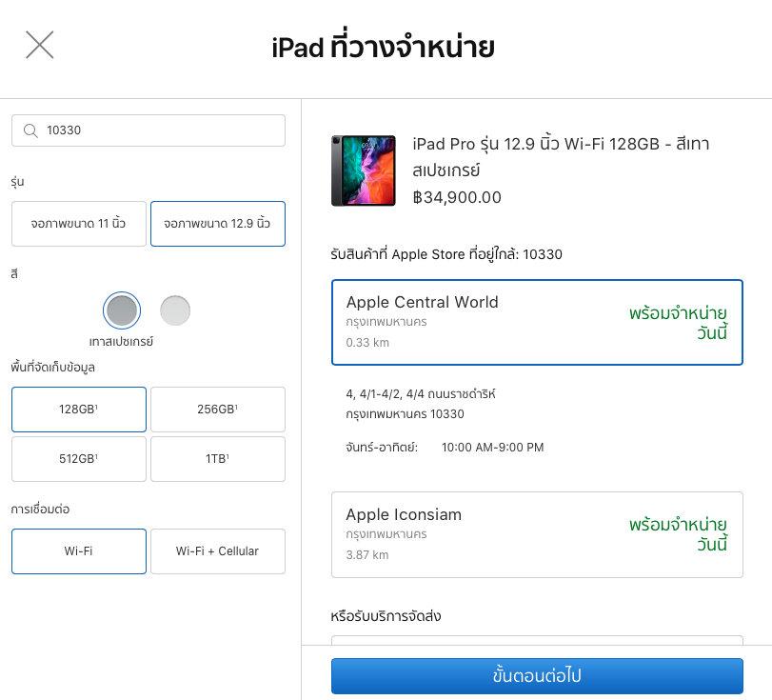Select 1TB storage option
This screenshot has height=700, width=772.
(218, 459)
